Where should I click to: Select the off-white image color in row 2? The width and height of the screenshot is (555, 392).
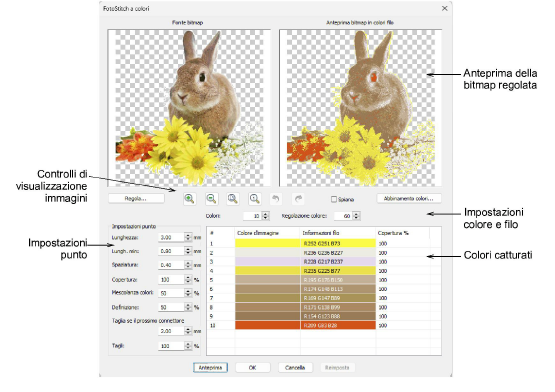[x=268, y=252]
